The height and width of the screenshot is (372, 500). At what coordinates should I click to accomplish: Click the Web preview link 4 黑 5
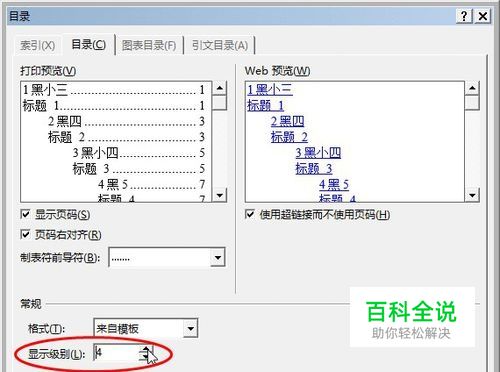coord(334,184)
